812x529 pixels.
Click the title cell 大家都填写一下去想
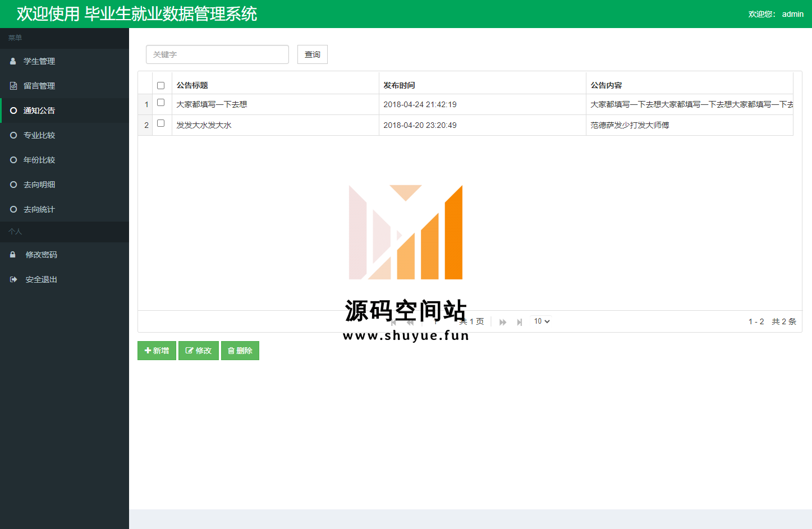[275, 104]
